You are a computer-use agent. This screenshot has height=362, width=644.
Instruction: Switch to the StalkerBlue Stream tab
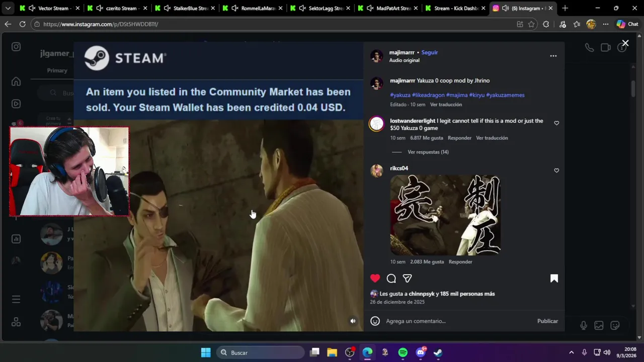pyautogui.click(x=184, y=8)
